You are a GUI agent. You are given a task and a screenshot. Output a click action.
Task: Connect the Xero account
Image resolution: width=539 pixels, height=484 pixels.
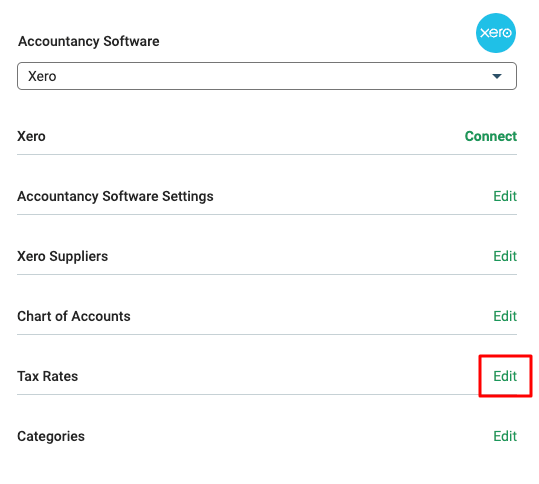point(491,136)
